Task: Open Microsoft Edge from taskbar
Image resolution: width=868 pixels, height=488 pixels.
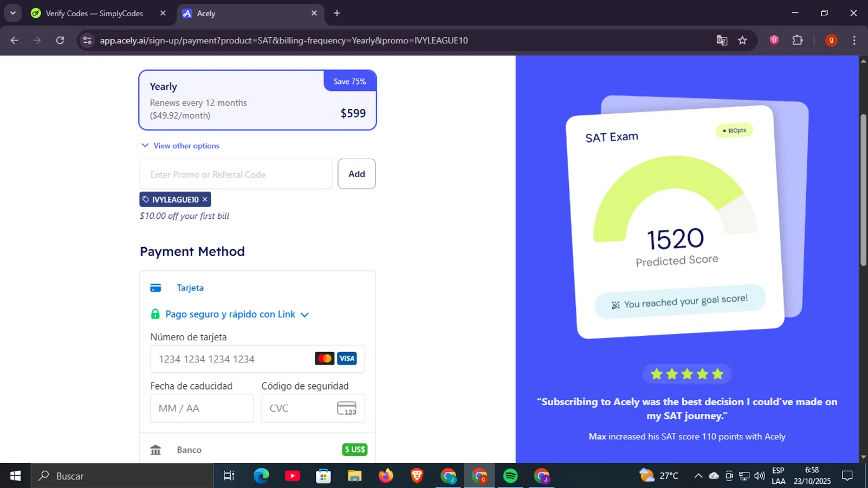Action: click(x=262, y=476)
